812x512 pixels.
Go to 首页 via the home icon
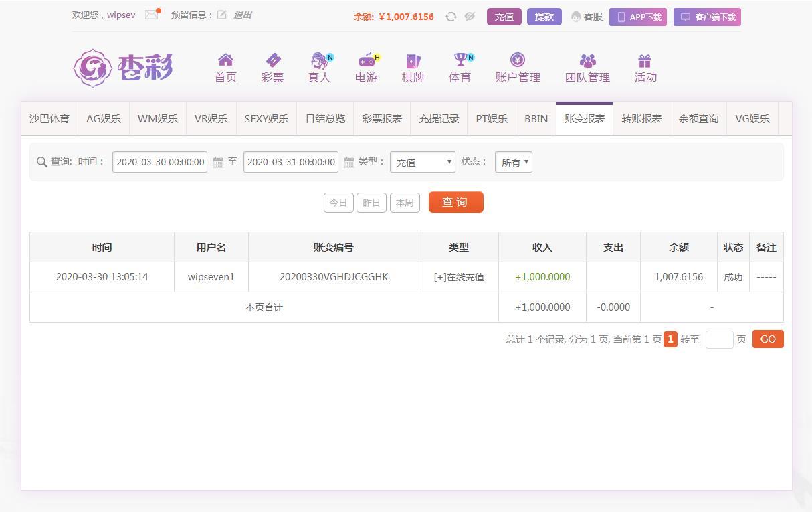pos(225,60)
